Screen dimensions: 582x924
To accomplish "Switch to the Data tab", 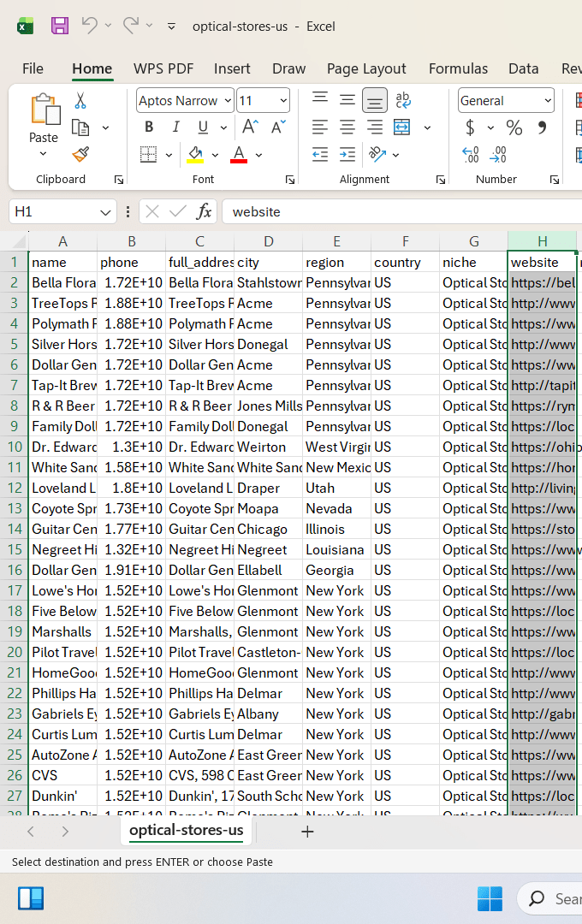I will pos(524,69).
